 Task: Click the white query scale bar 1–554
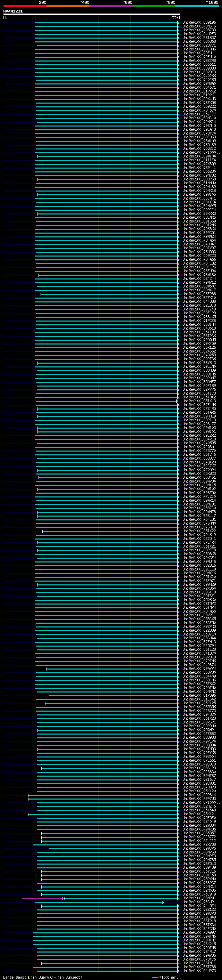click(92, 14)
